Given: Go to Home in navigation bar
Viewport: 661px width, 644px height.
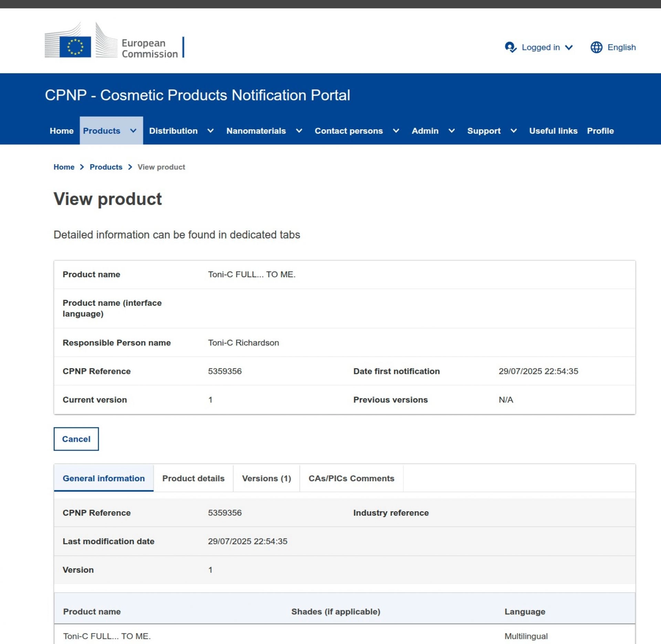Looking at the screenshot, I should 62,131.
